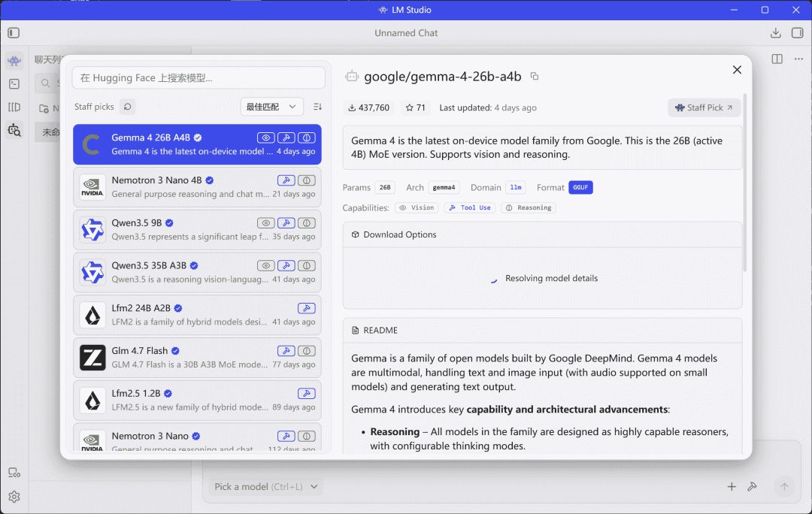Screen dimensions: 812x514
Task: Click the README section header
Action: 542,330
